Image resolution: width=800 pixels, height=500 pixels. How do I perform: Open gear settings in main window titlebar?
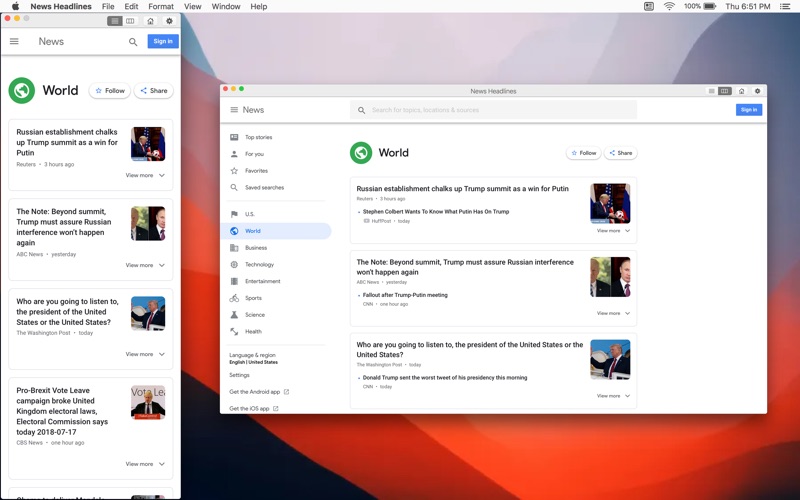(x=757, y=91)
